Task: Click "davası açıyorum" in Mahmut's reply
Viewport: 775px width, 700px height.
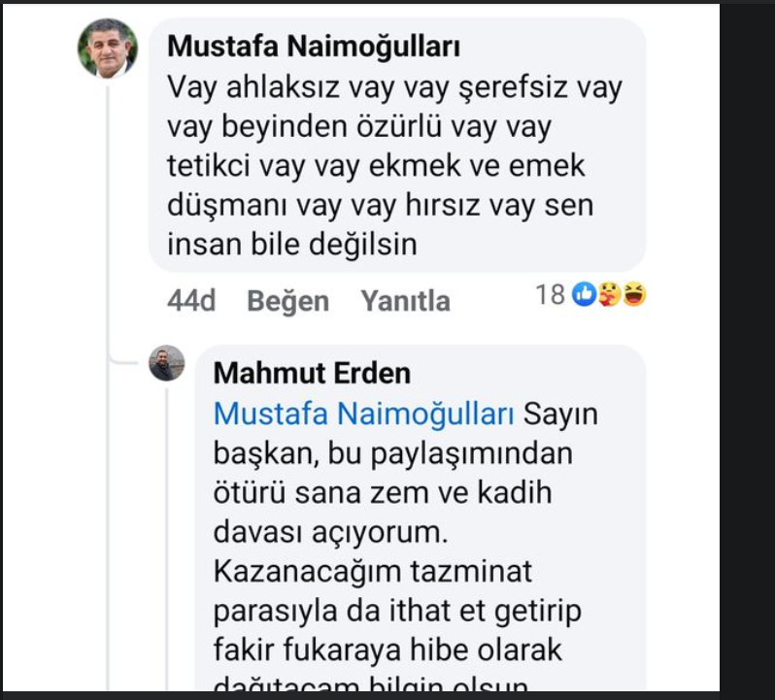Action: click(328, 531)
